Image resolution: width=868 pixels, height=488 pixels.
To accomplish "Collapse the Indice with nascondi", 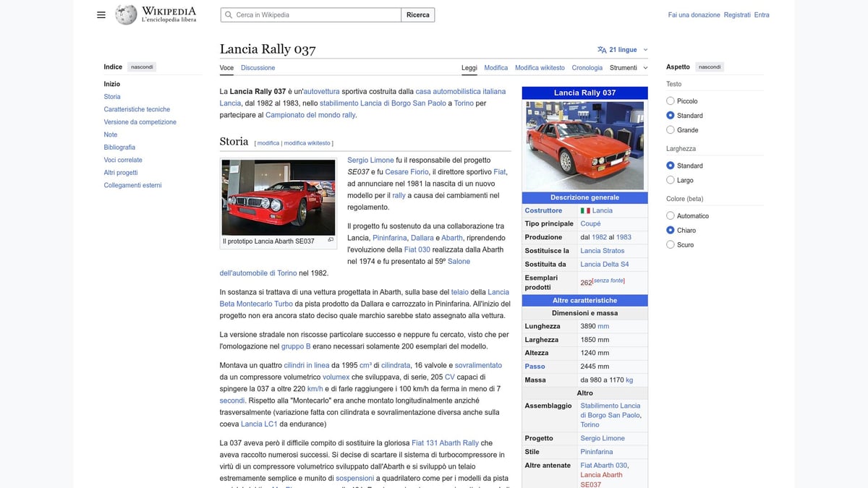I will coord(141,67).
